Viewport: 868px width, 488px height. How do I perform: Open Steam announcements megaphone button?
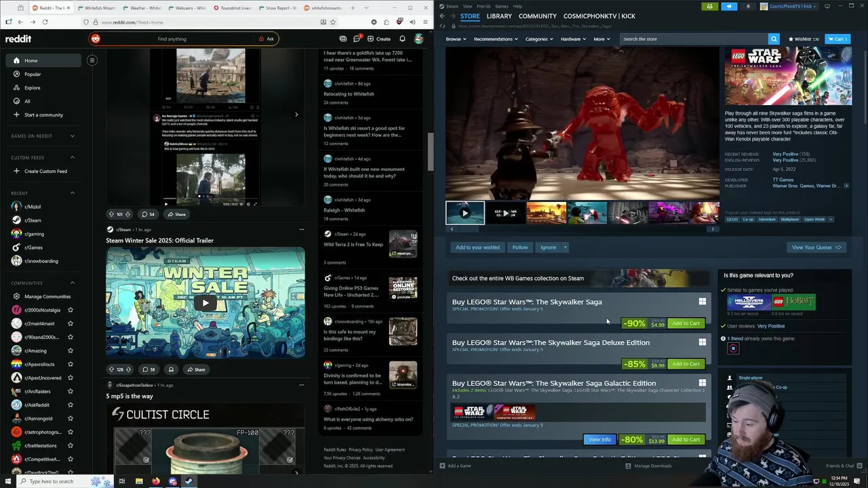(729, 6)
